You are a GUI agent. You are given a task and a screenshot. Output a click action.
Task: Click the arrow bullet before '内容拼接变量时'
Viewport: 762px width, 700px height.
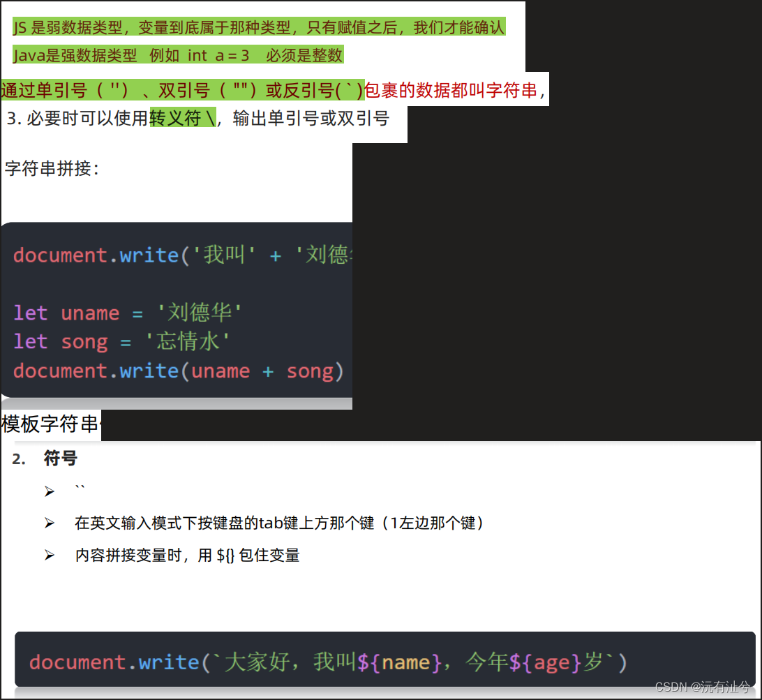tap(49, 555)
